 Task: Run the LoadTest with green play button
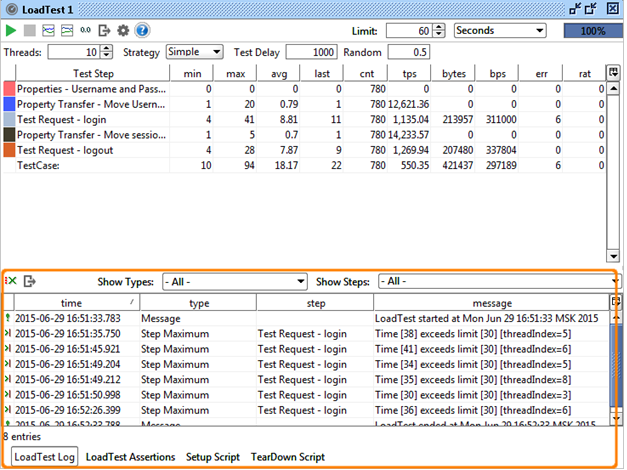(x=11, y=30)
